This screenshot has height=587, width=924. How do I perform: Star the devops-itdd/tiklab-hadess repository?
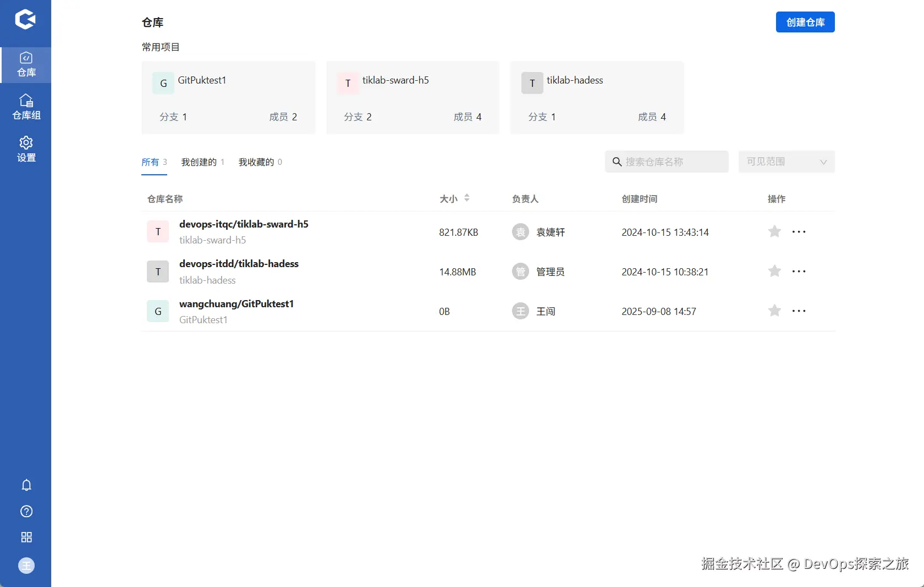coord(774,271)
